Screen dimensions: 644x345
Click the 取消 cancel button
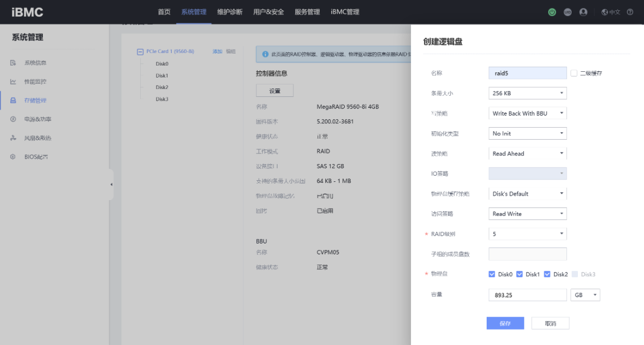point(551,323)
